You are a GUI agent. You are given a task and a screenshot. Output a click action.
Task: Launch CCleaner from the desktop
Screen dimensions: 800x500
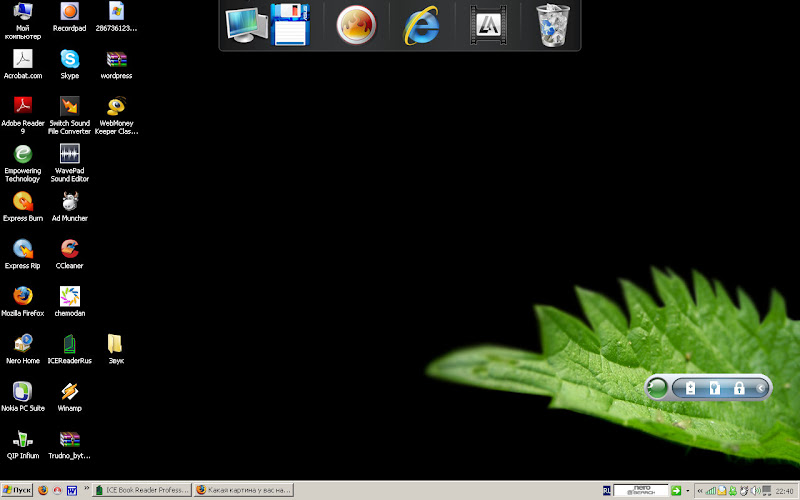[69, 250]
